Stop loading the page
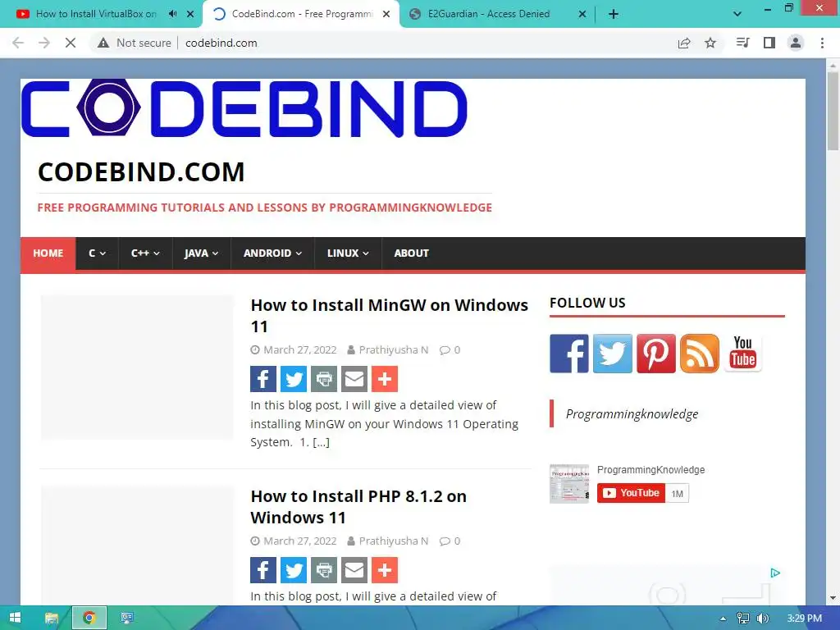Screen dimensions: 840x630 [x=71, y=43]
